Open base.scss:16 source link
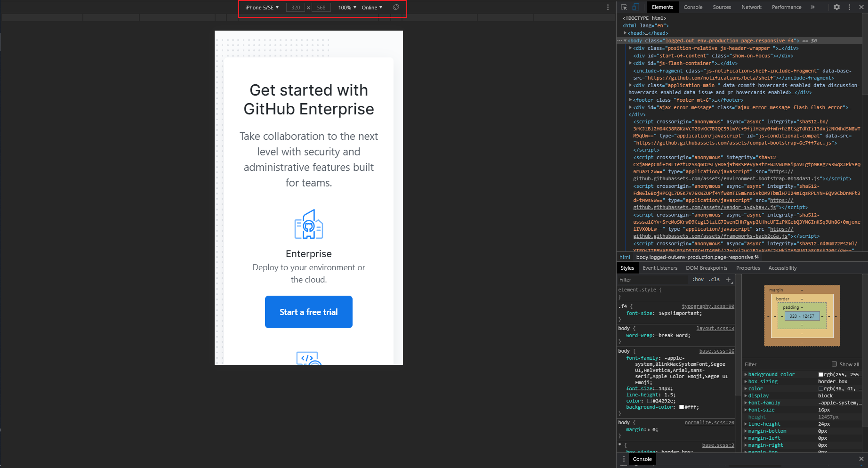The image size is (868, 468). [x=717, y=351]
